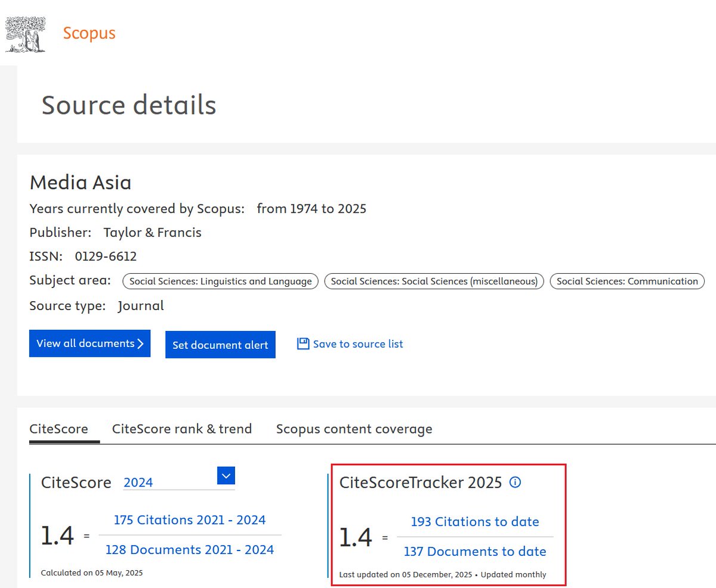Click the CiteScoreTracker 2025 heading

coord(421,482)
